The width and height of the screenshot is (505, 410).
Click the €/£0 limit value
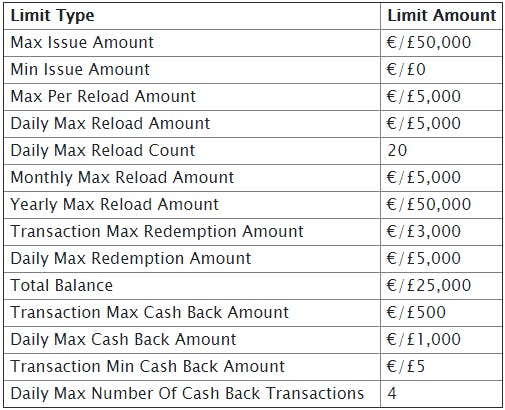[406, 69]
